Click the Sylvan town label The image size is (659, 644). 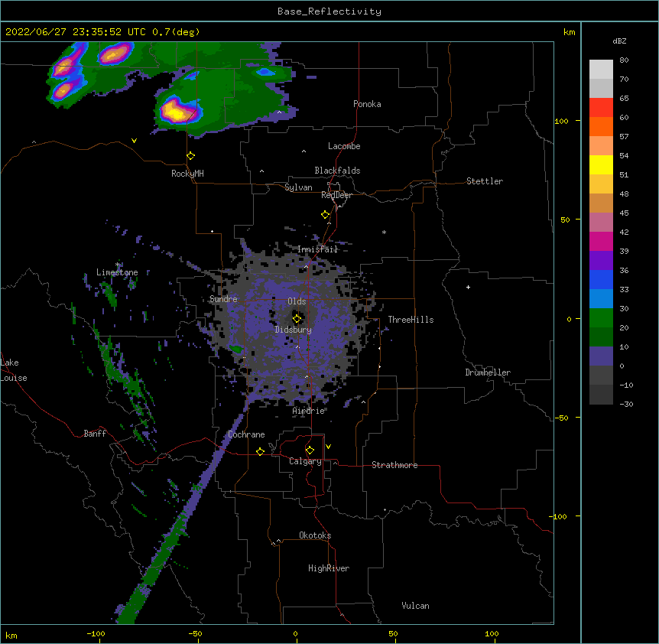pyautogui.click(x=298, y=187)
